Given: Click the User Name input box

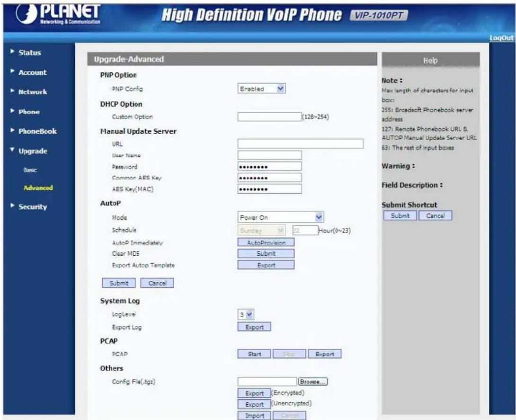Looking at the screenshot, I should [269, 155].
